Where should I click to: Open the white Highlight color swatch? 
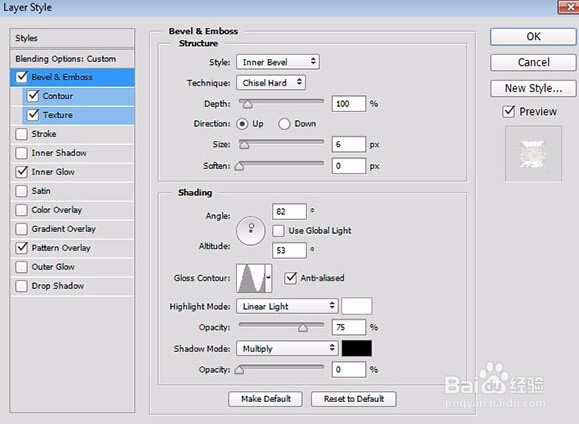[357, 306]
